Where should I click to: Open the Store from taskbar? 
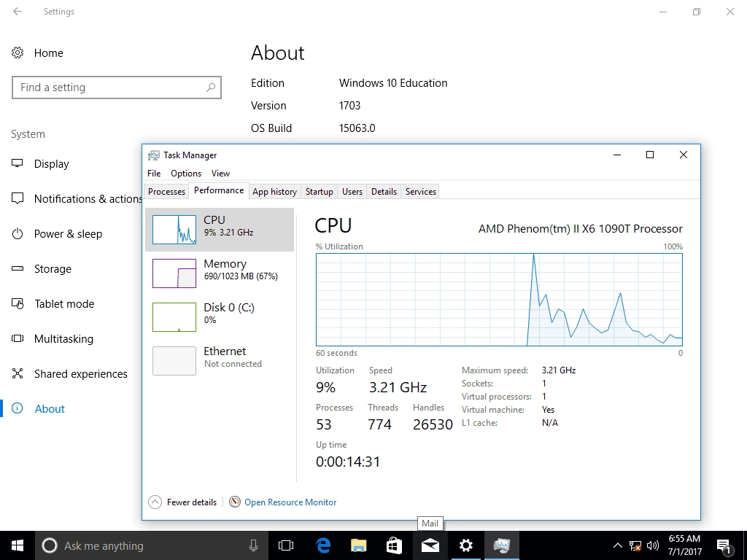click(x=394, y=545)
